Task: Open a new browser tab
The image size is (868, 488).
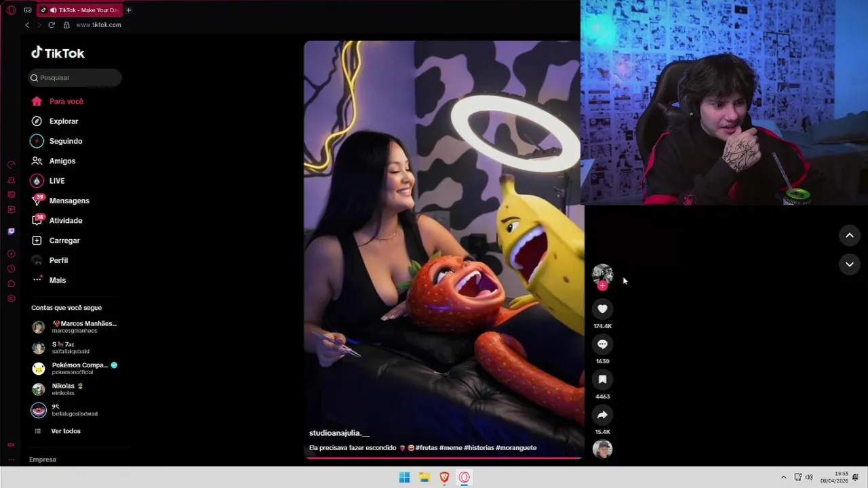Action: point(128,10)
